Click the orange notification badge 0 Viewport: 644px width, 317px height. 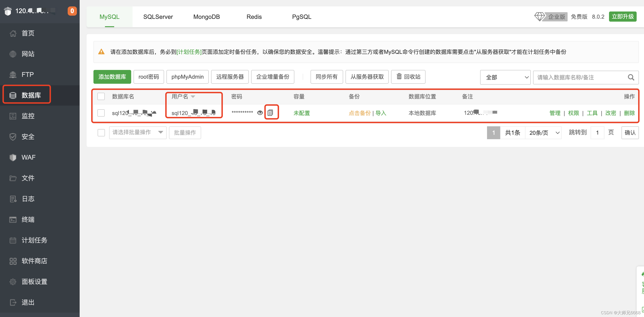click(x=72, y=11)
